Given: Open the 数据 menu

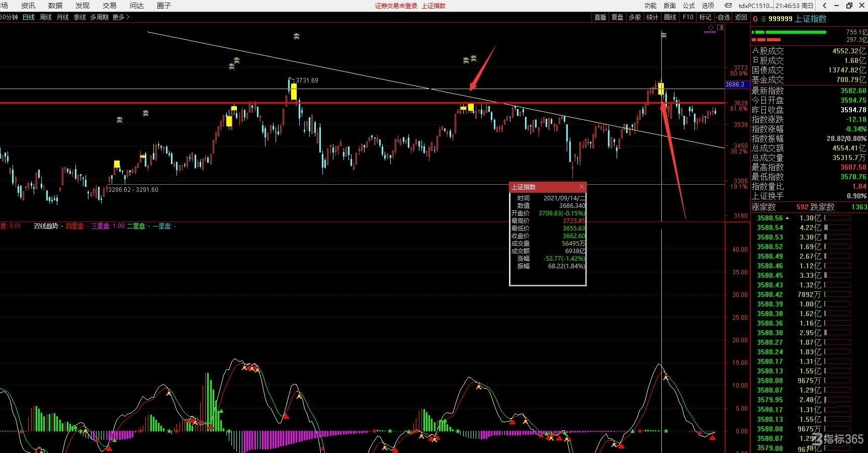Looking at the screenshot, I should click(x=55, y=6).
